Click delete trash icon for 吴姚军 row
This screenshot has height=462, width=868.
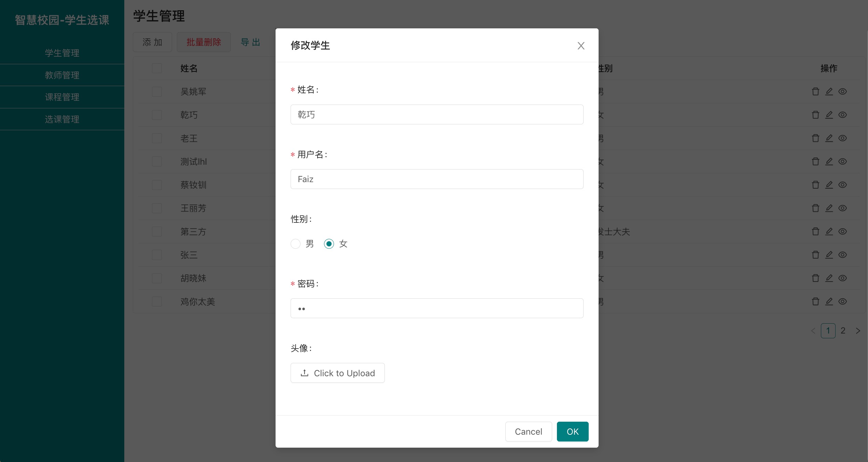815,92
